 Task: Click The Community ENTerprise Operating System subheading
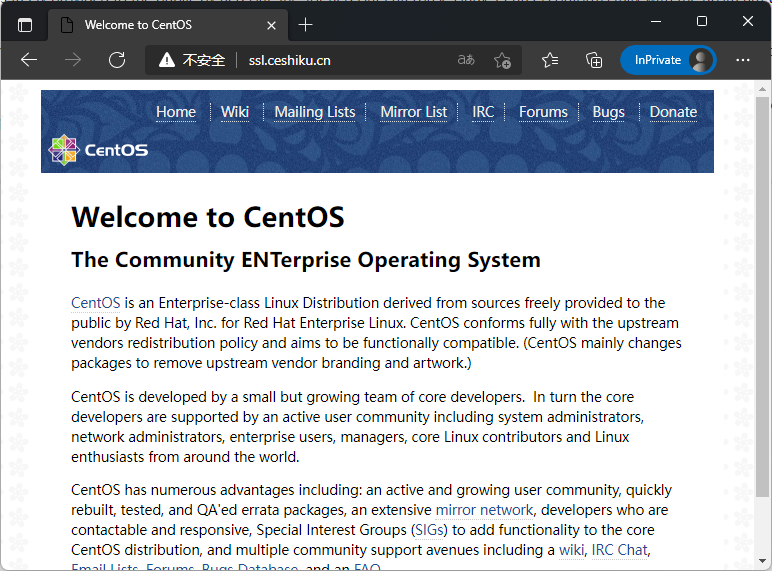point(306,260)
